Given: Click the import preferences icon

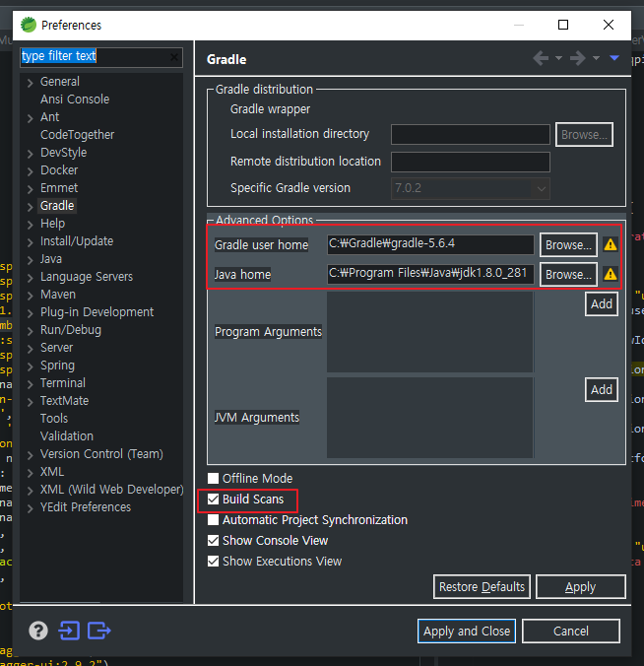Looking at the screenshot, I should point(69,631).
